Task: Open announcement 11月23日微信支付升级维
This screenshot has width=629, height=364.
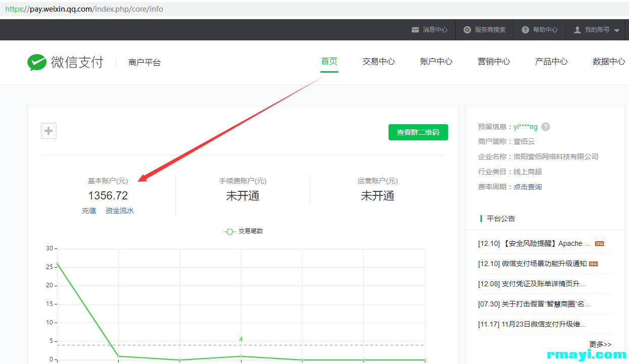Action: coord(533,324)
